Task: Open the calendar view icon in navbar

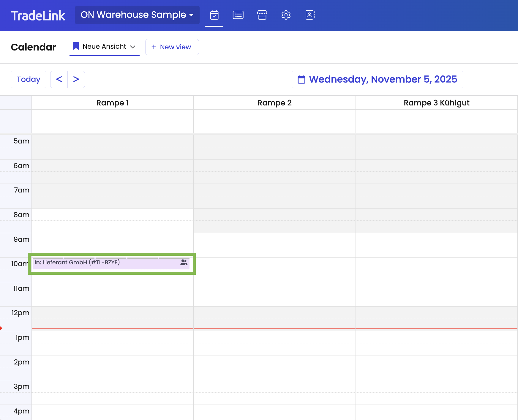Action: click(214, 15)
